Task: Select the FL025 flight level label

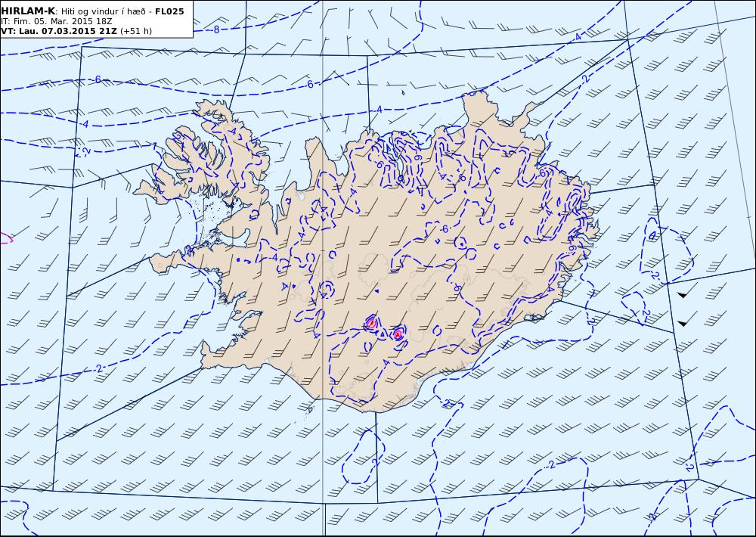Action: 169,11
